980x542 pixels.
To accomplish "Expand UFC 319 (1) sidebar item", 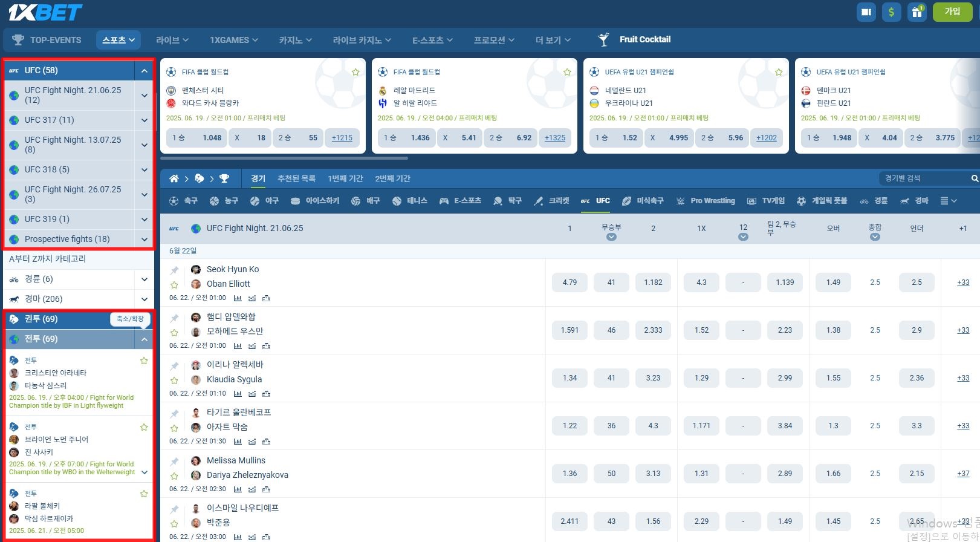I will tap(144, 220).
